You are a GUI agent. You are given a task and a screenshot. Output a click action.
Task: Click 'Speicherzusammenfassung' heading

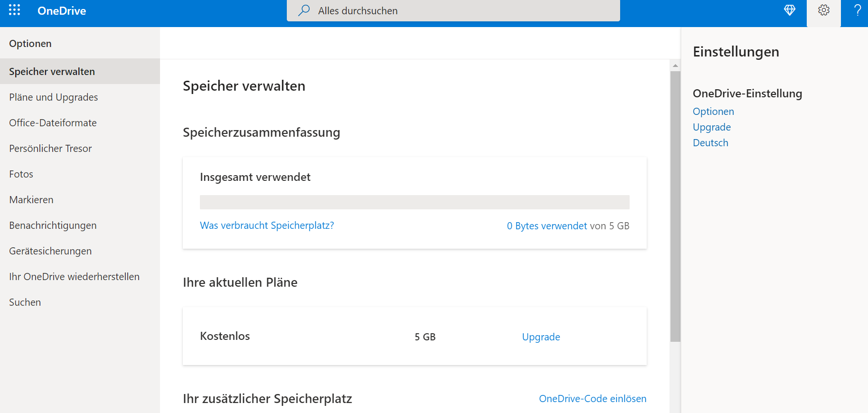click(x=262, y=132)
